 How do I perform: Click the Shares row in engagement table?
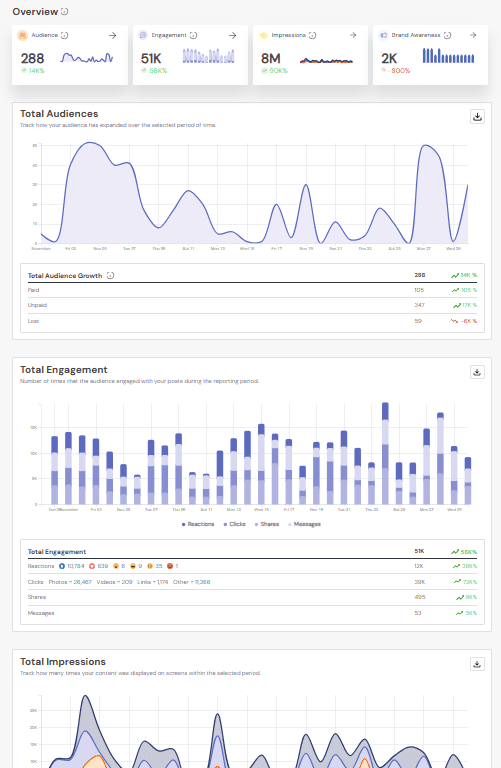[252, 597]
